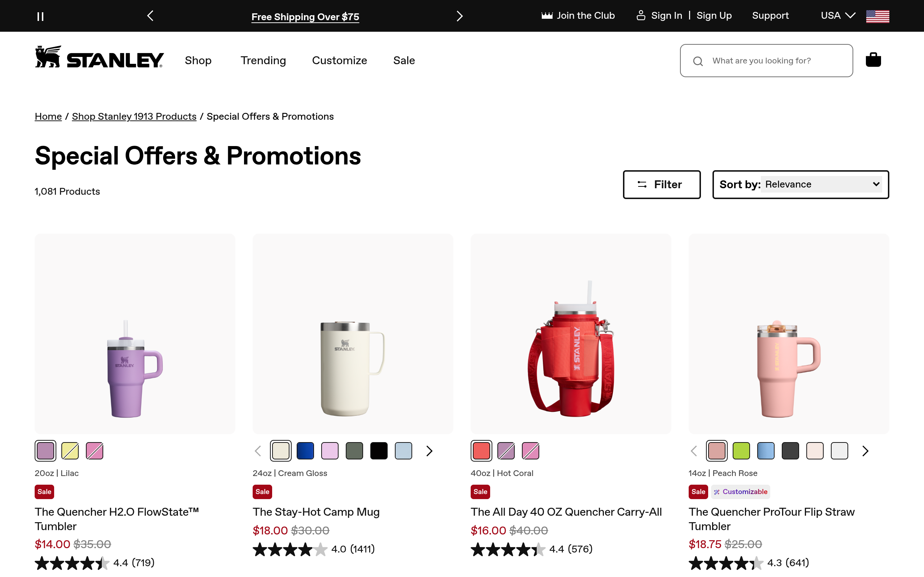Open the Filter panel
Screen dimensions: 924x577
click(662, 185)
